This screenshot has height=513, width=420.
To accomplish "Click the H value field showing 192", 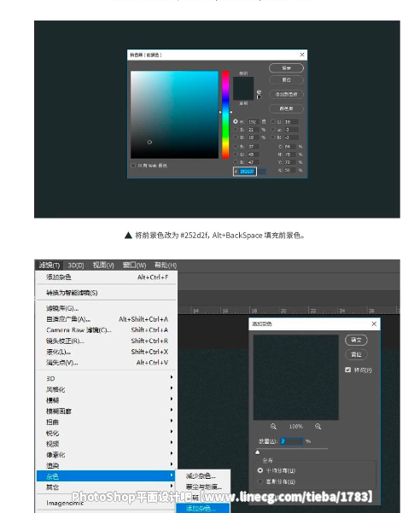I will [x=254, y=122].
